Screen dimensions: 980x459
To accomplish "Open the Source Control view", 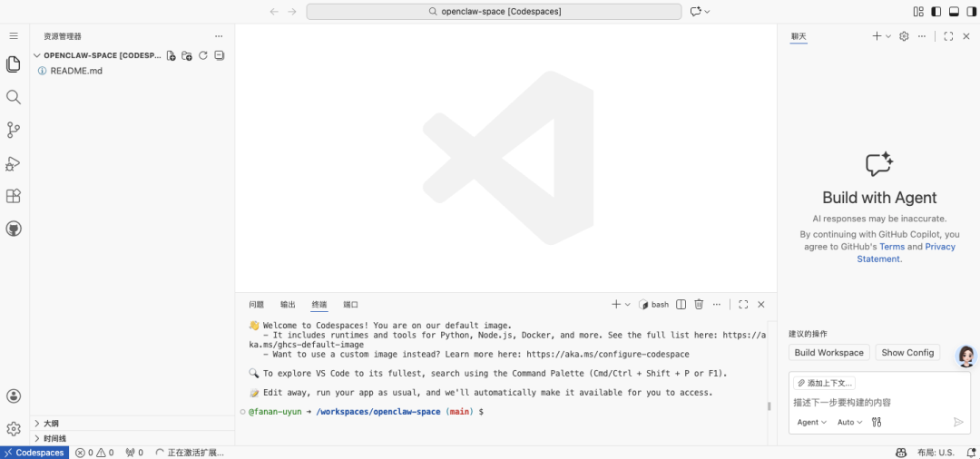I will (13, 130).
